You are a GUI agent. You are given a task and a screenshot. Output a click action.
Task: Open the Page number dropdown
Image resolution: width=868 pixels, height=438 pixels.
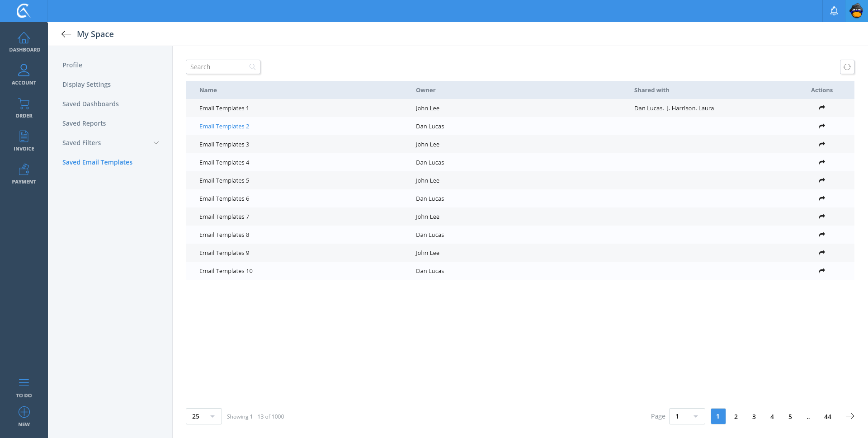point(686,416)
